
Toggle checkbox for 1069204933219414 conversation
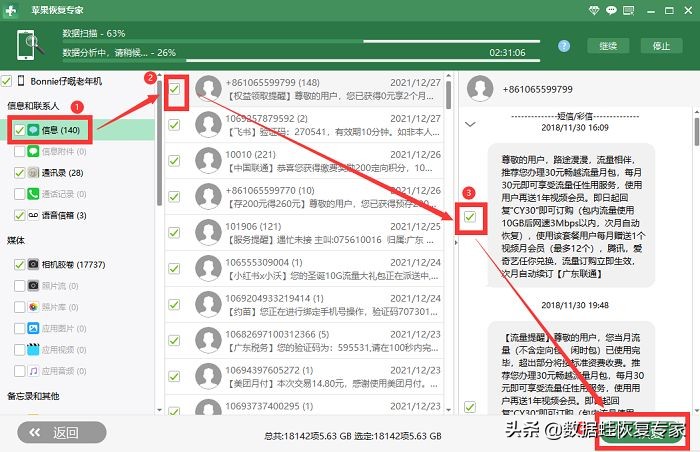click(175, 305)
